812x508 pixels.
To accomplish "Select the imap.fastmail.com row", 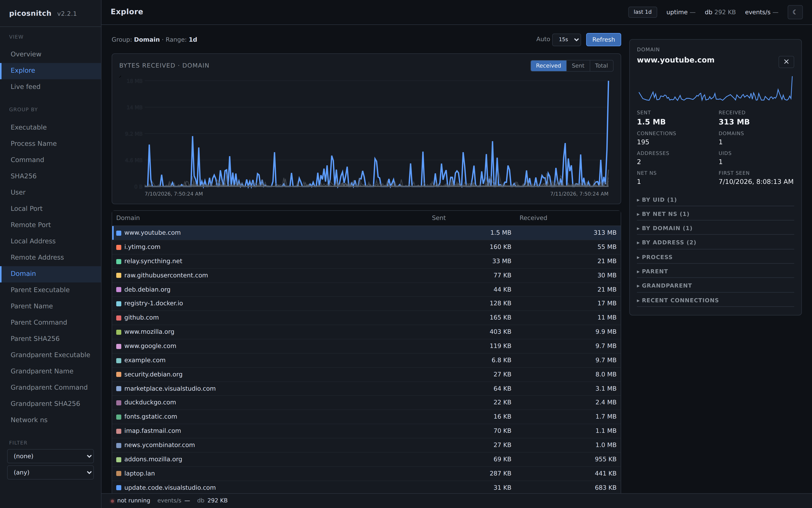I will coord(366,431).
